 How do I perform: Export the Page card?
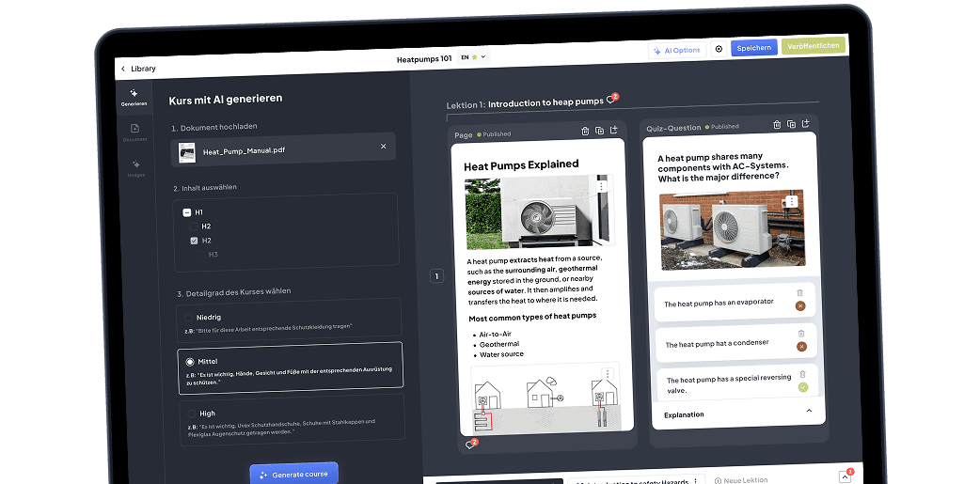coord(614,130)
